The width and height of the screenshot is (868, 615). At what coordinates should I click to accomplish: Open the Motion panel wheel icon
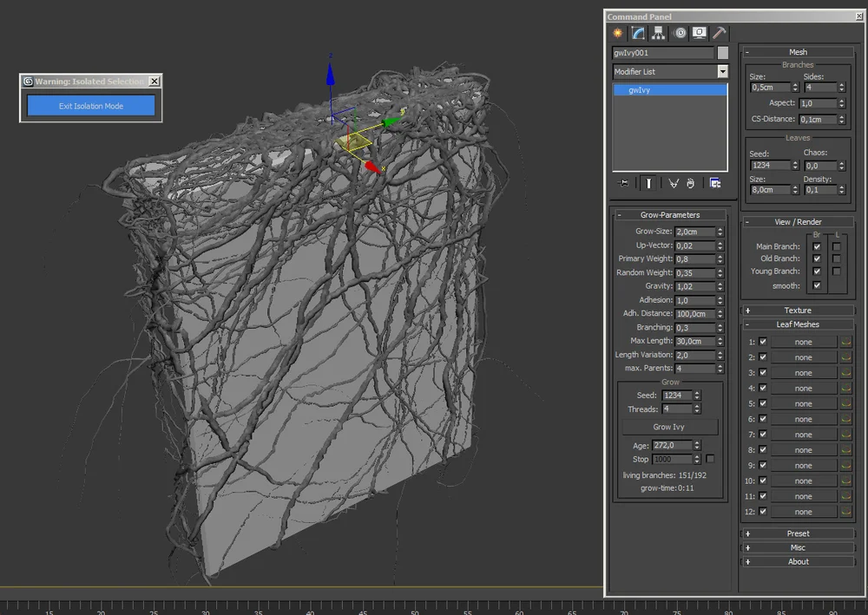pos(680,33)
